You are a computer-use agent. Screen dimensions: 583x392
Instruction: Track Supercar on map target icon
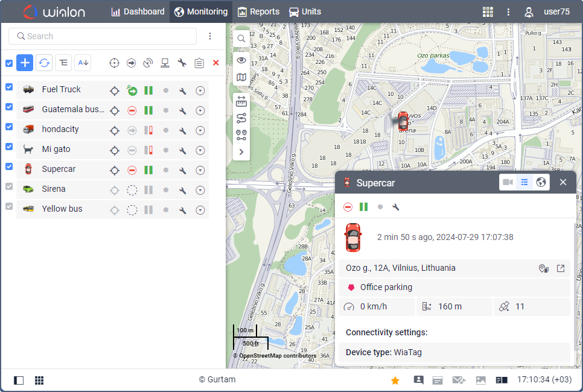[x=114, y=171]
